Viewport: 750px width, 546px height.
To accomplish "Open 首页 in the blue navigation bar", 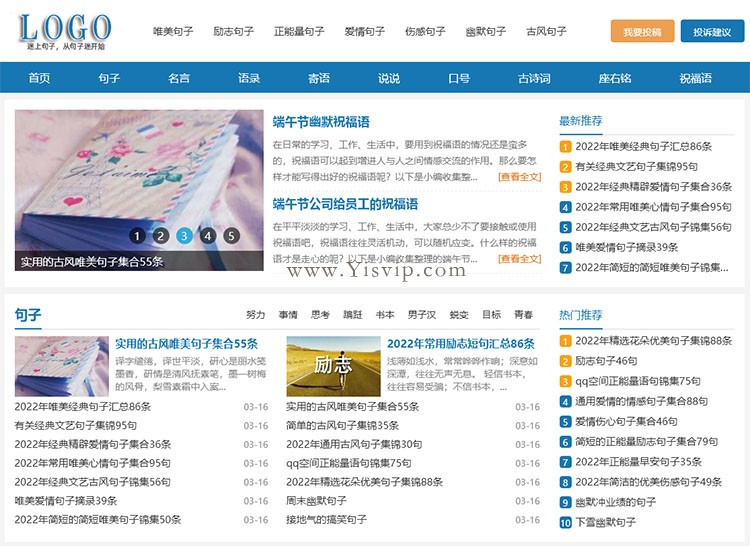I will click(39, 78).
